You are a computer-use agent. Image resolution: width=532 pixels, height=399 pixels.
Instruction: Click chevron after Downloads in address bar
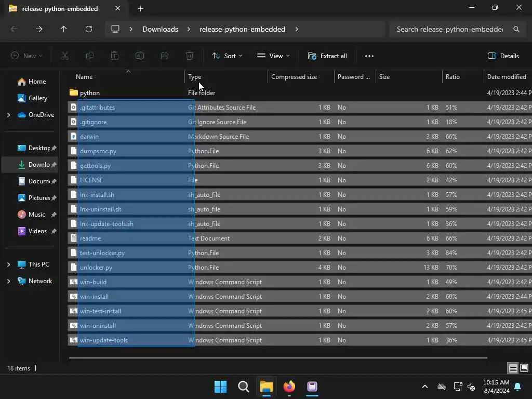[189, 29]
